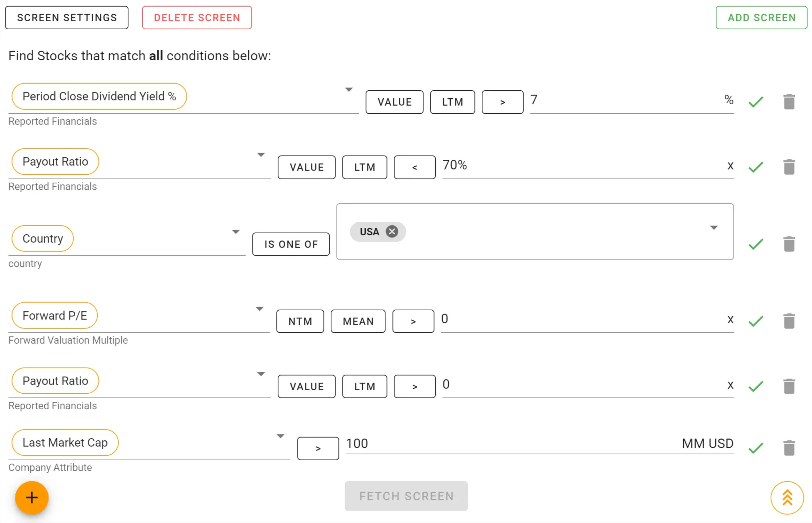Delete the second Payout Ratio condition

tap(789, 386)
